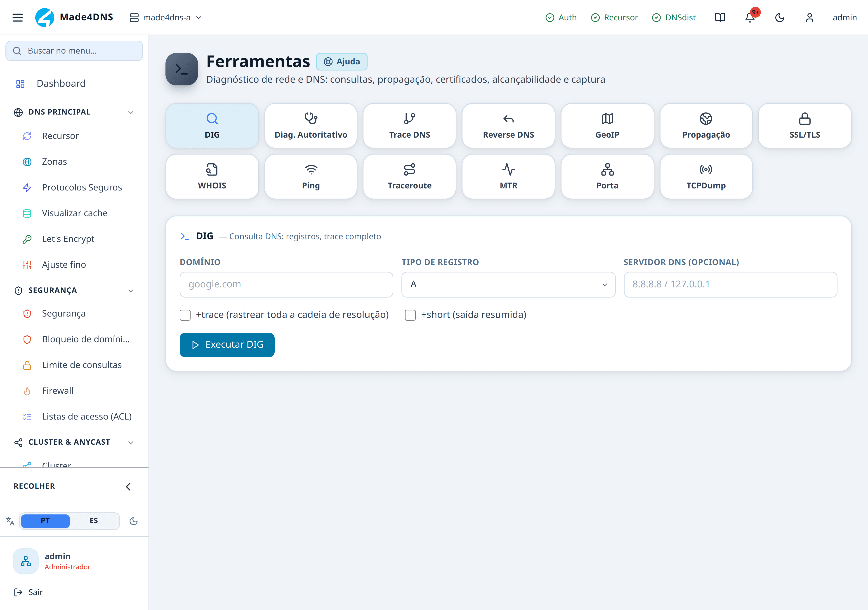This screenshot has height=610, width=868.
Task: Click the Ferramentas terminal icon
Action: pyautogui.click(x=182, y=69)
